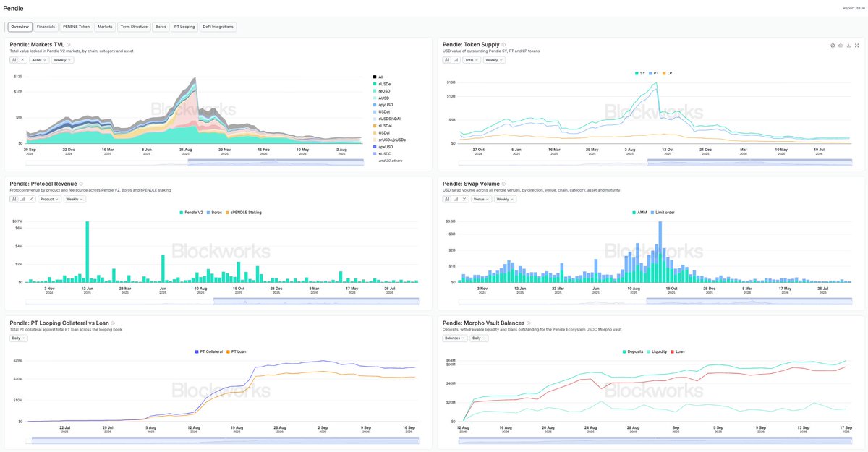Expand Token Supply chart to fullscreen
The height and width of the screenshot is (452, 868).
pos(857,46)
